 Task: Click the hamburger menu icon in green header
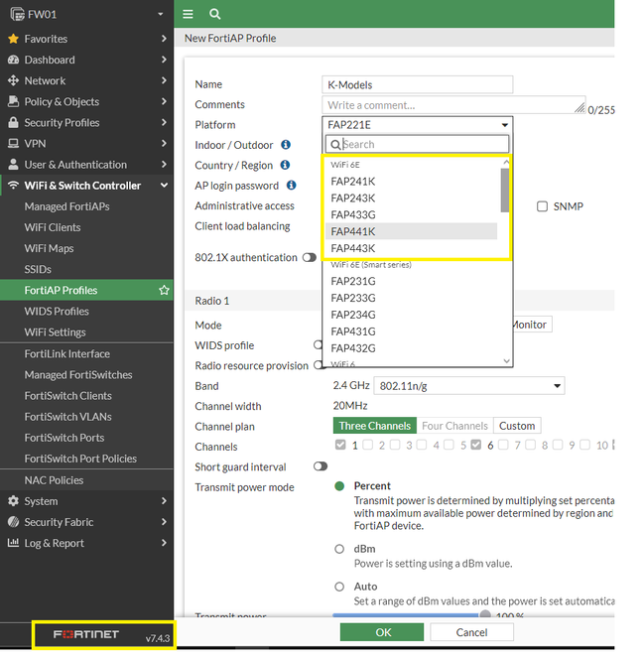point(188,14)
